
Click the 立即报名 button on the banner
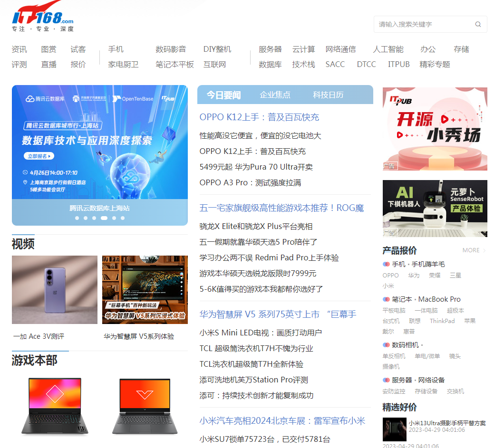pos(39,156)
